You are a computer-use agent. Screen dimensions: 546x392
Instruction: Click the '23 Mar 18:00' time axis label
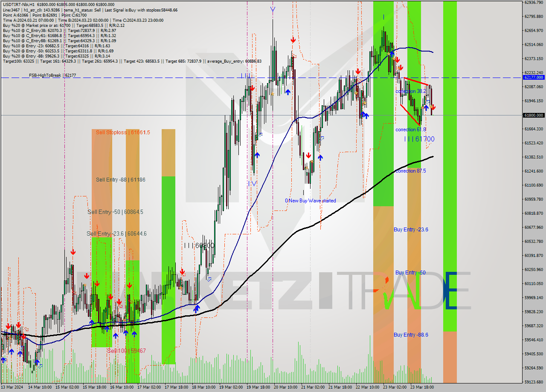coord(422,387)
